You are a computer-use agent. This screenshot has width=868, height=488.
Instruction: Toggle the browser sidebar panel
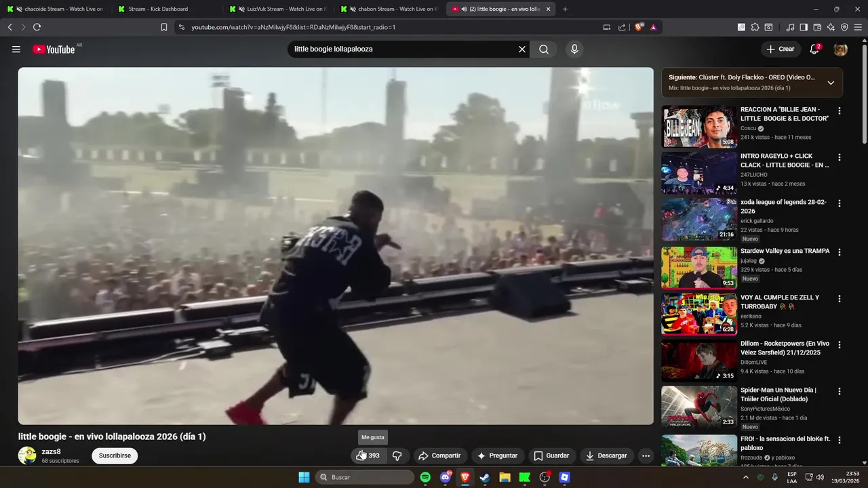(804, 27)
